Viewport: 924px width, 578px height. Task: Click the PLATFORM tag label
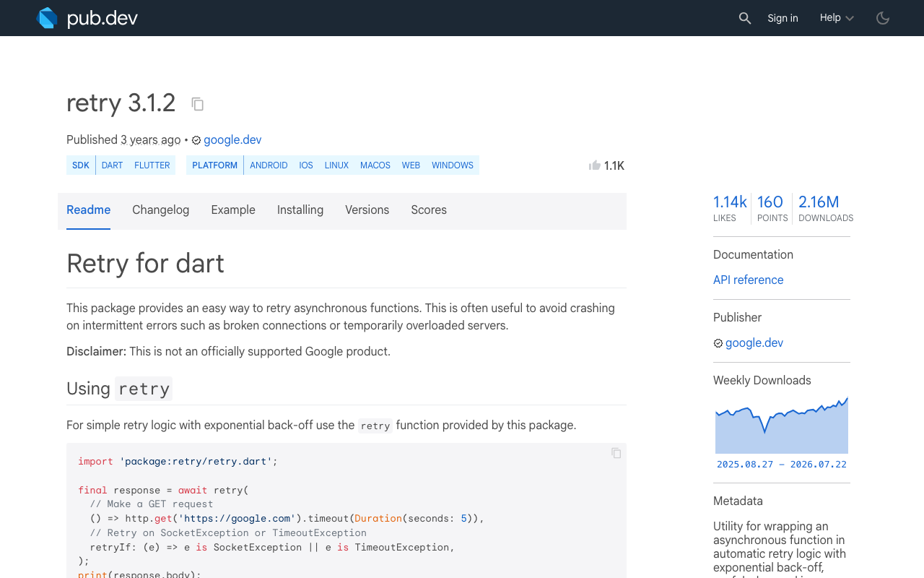[x=214, y=165]
